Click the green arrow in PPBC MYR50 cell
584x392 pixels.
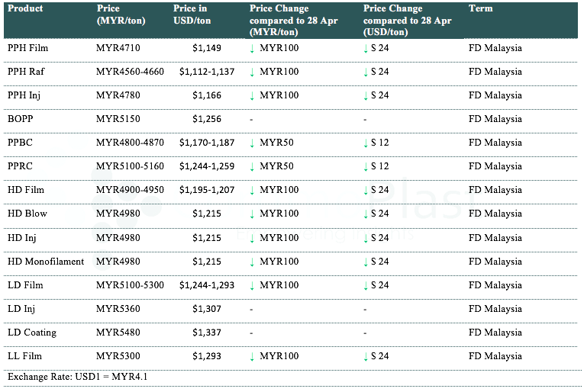tap(253, 143)
